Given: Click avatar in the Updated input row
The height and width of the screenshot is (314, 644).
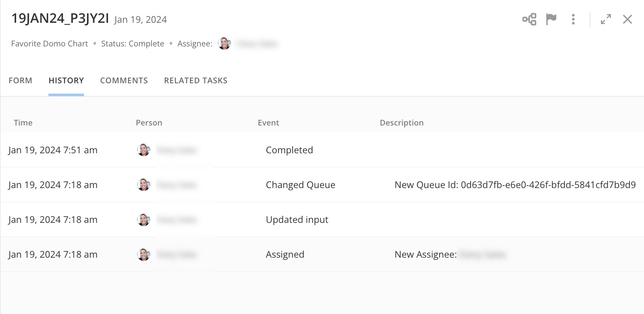Looking at the screenshot, I should (x=144, y=220).
